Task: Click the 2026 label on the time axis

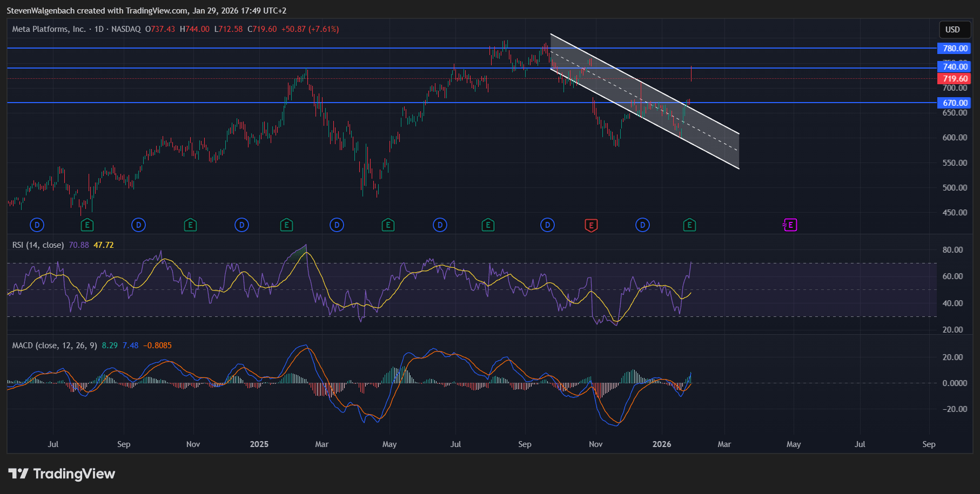Action: click(x=662, y=444)
